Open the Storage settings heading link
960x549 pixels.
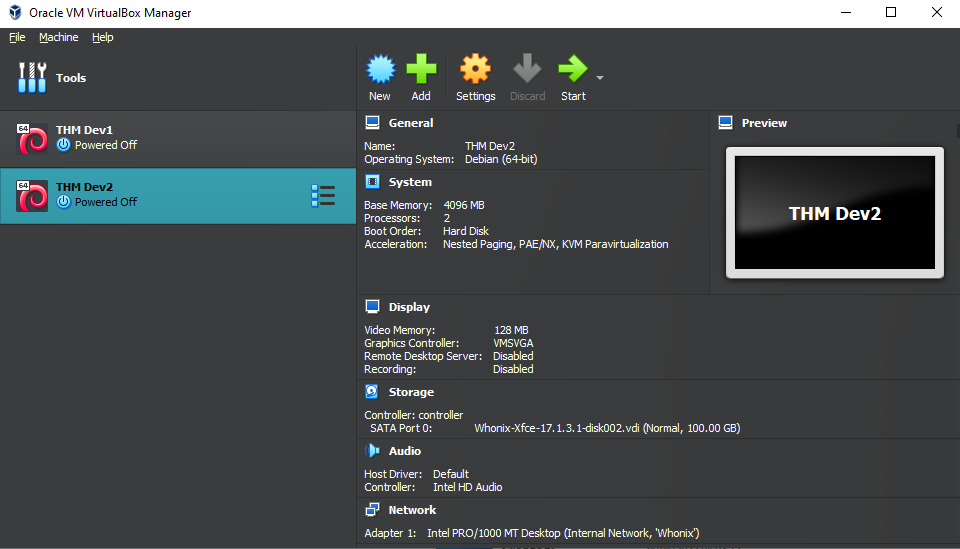point(411,392)
